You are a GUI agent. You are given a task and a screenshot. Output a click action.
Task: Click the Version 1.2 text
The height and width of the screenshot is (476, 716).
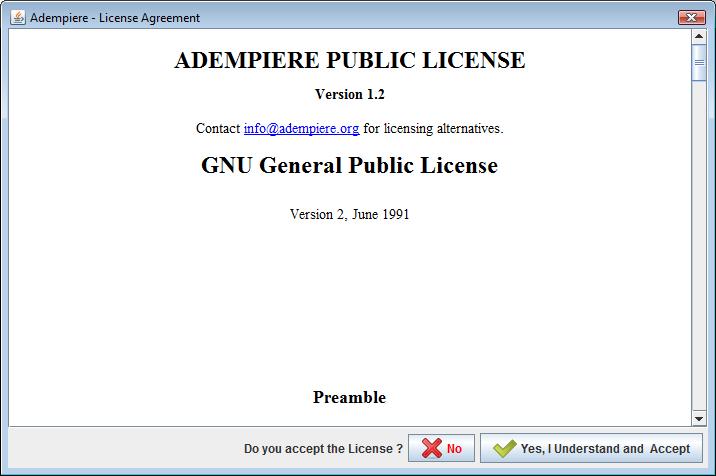[x=350, y=94]
